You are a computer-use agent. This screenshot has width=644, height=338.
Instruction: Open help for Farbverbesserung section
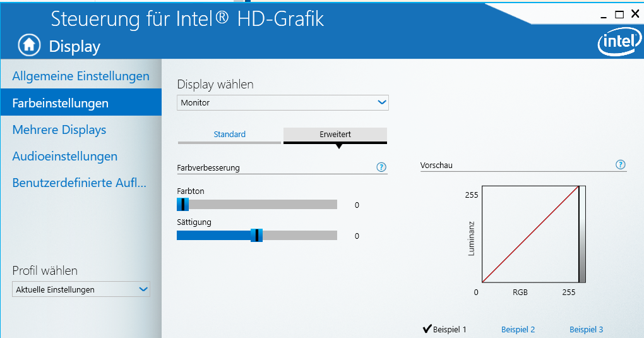pyautogui.click(x=381, y=167)
